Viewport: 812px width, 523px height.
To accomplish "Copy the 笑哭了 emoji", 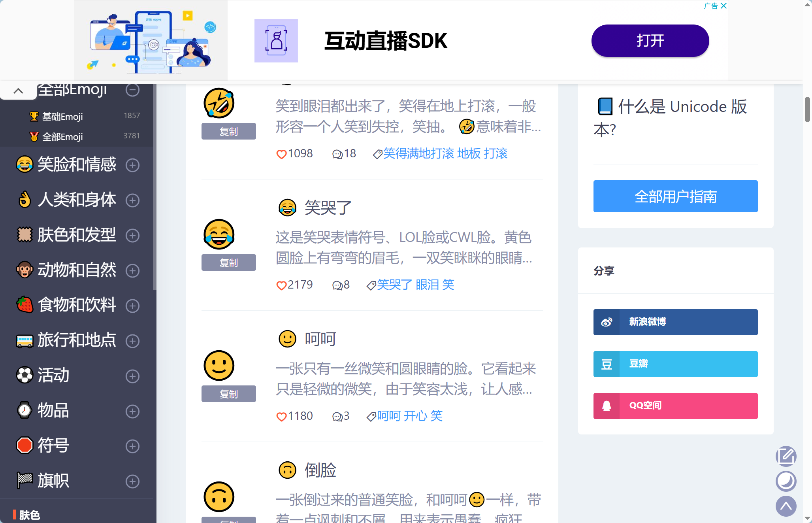I will click(x=229, y=262).
